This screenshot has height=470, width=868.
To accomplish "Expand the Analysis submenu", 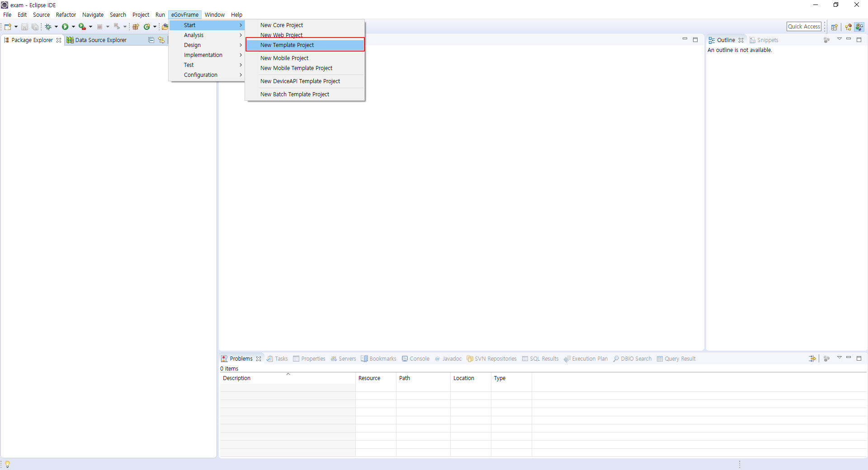I will pyautogui.click(x=207, y=35).
